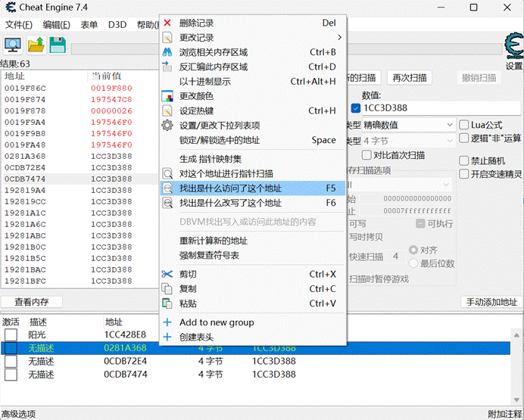Click the Cheat Engine title bar logo
Viewport: 524px width, 420px height.
[x=11, y=7]
